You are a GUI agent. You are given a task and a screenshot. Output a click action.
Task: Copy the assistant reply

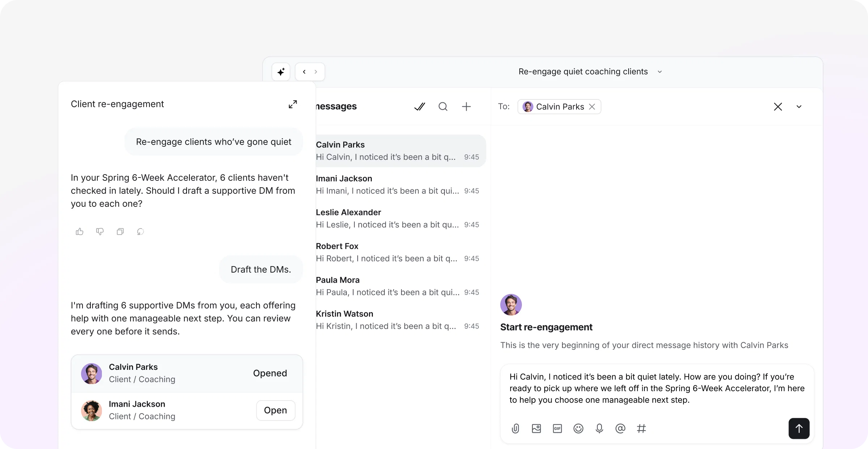[120, 232]
